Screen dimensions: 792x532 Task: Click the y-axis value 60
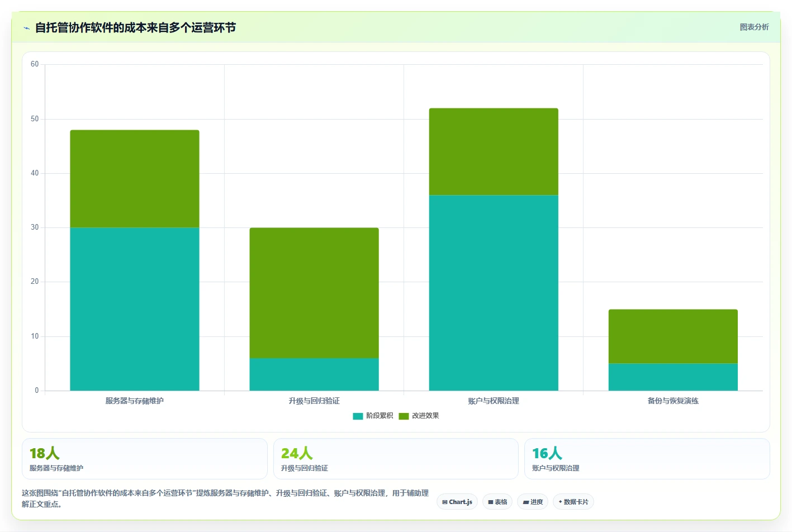click(35, 64)
